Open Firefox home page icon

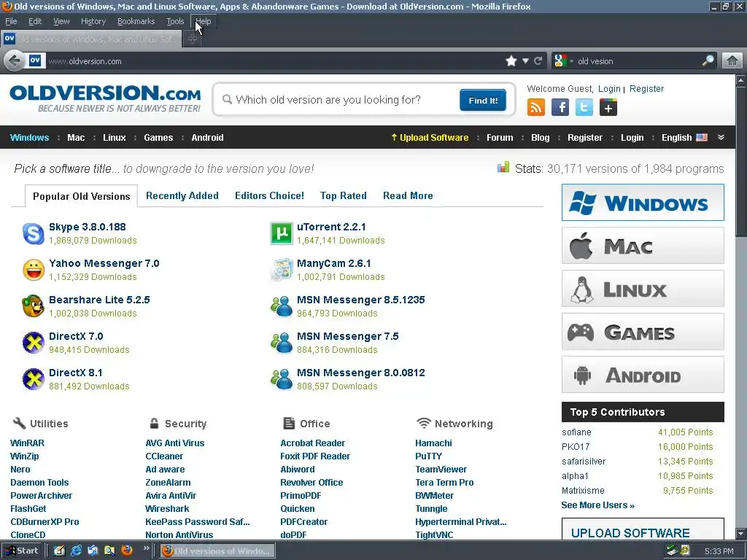[x=732, y=61]
